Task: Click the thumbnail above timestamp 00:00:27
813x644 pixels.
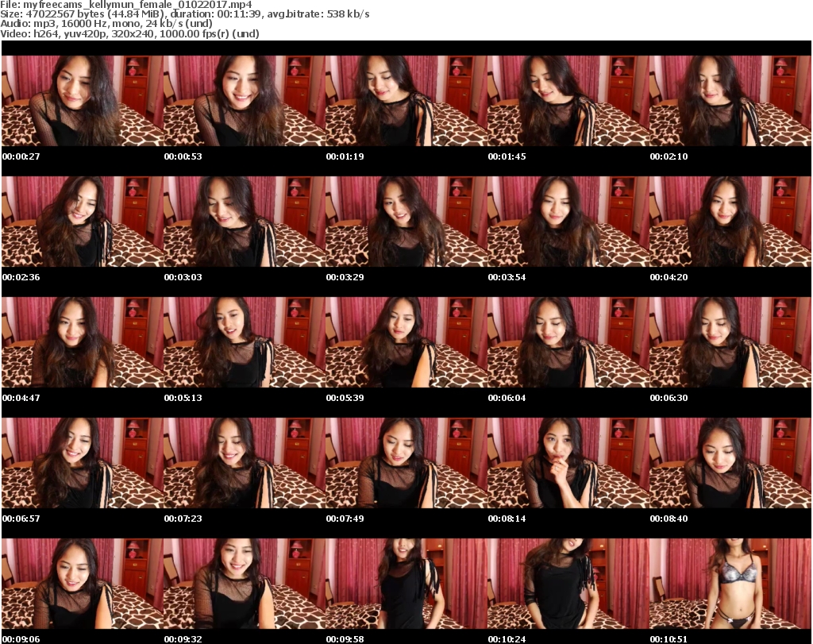Action: pos(83,101)
